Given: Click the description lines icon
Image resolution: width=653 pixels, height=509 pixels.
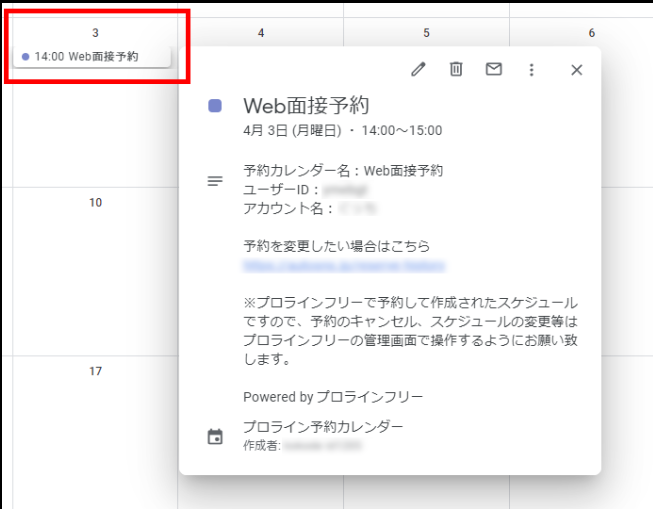Looking at the screenshot, I should 215,181.
